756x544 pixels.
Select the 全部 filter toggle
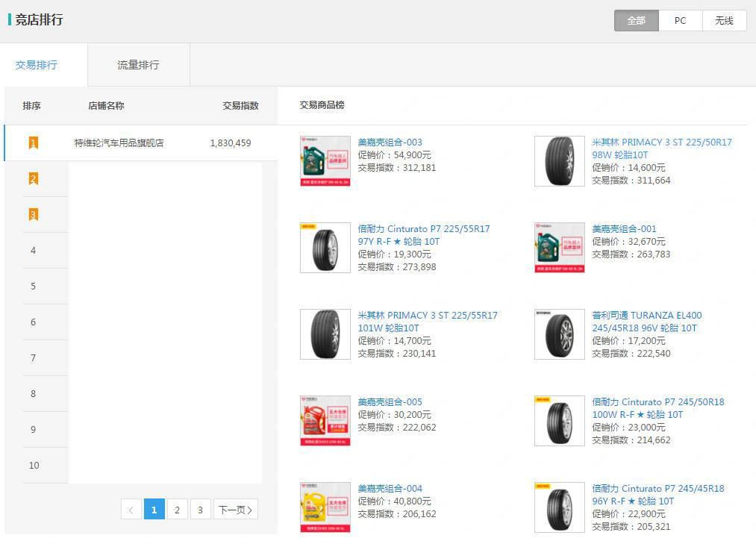tap(636, 21)
